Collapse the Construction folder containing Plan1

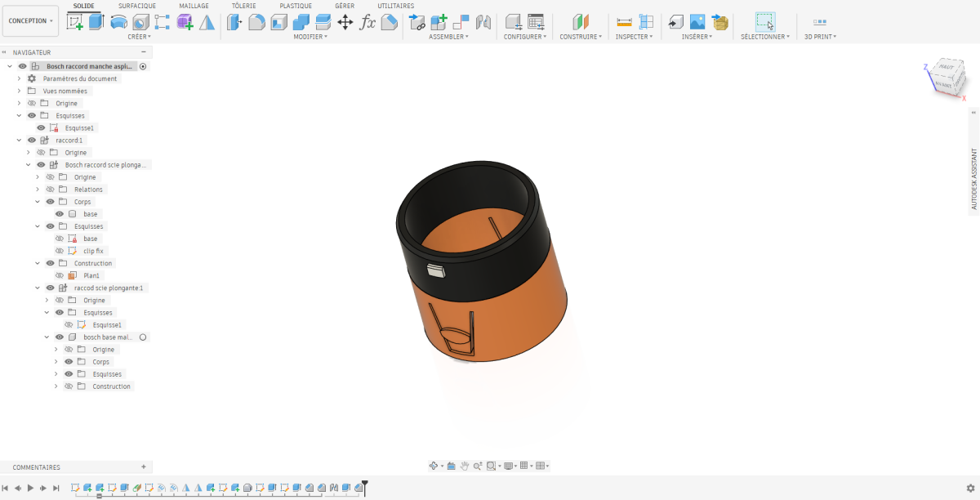click(x=38, y=263)
